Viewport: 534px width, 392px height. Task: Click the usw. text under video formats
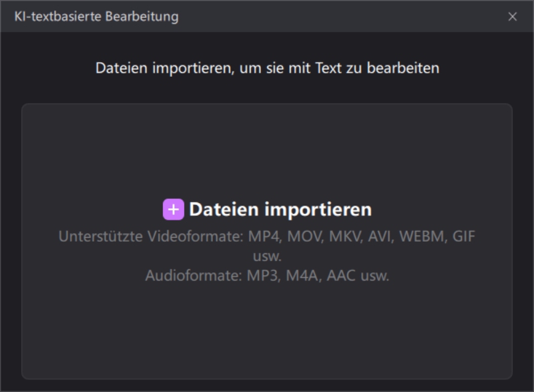click(267, 253)
